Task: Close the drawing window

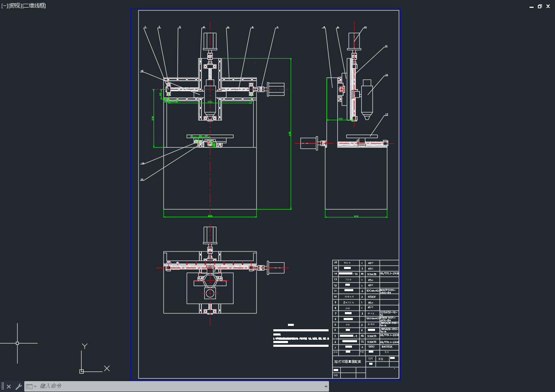Action: 548,6
